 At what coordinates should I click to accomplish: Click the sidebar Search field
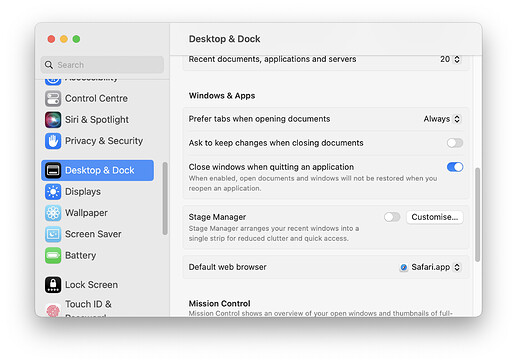pos(102,65)
